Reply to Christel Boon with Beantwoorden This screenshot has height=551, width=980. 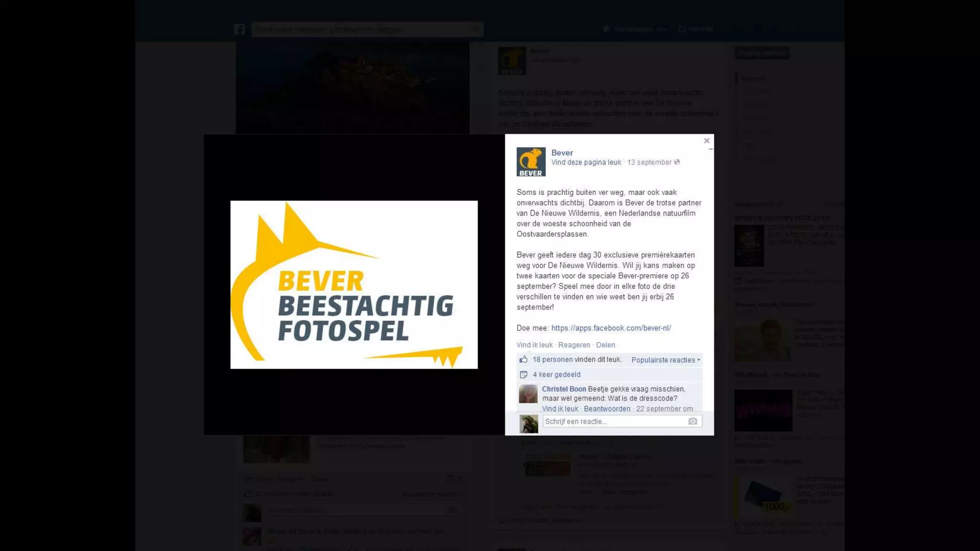pyautogui.click(x=607, y=408)
